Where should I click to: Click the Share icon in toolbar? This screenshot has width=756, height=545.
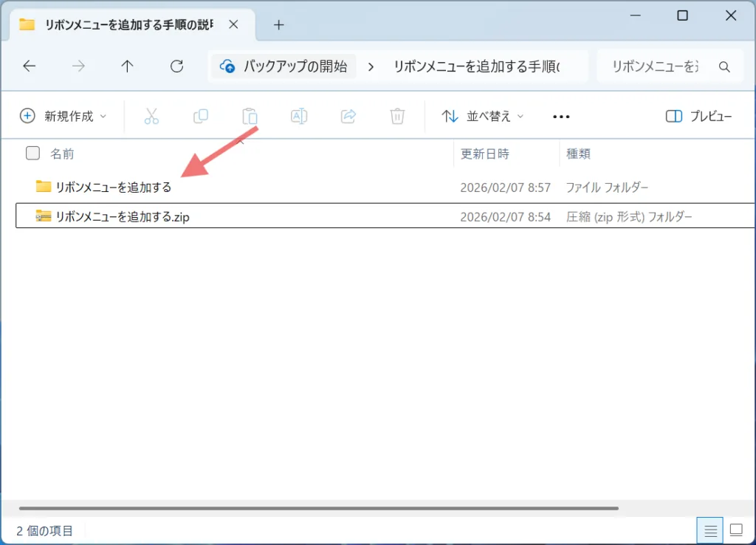(348, 116)
